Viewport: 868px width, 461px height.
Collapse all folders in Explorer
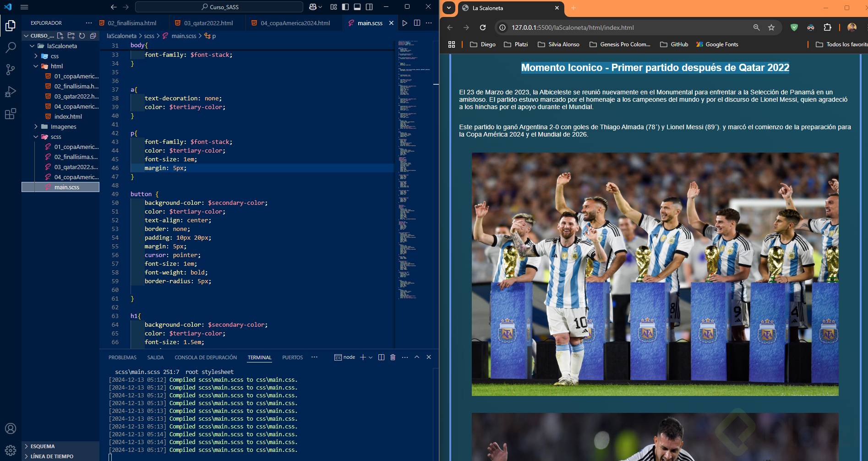(x=93, y=36)
